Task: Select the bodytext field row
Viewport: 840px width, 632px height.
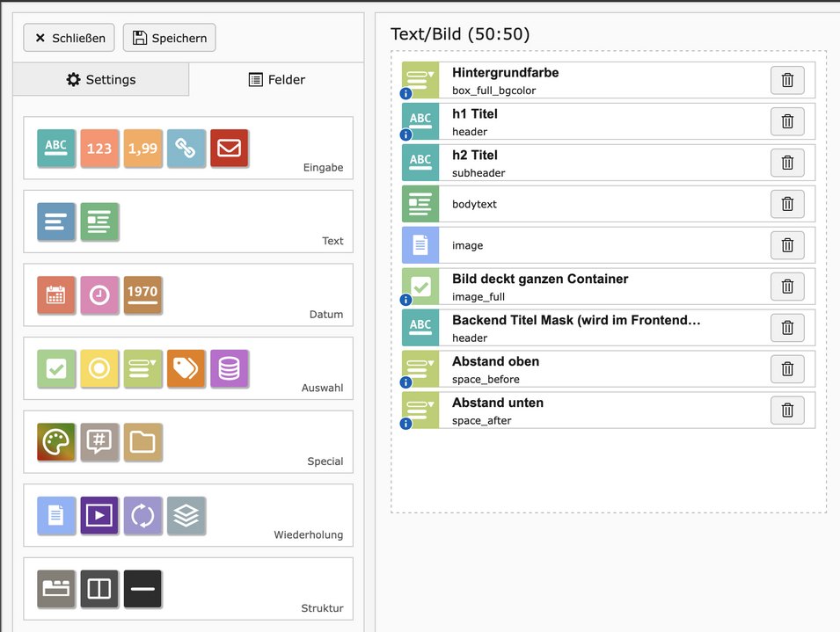Action: (609, 204)
